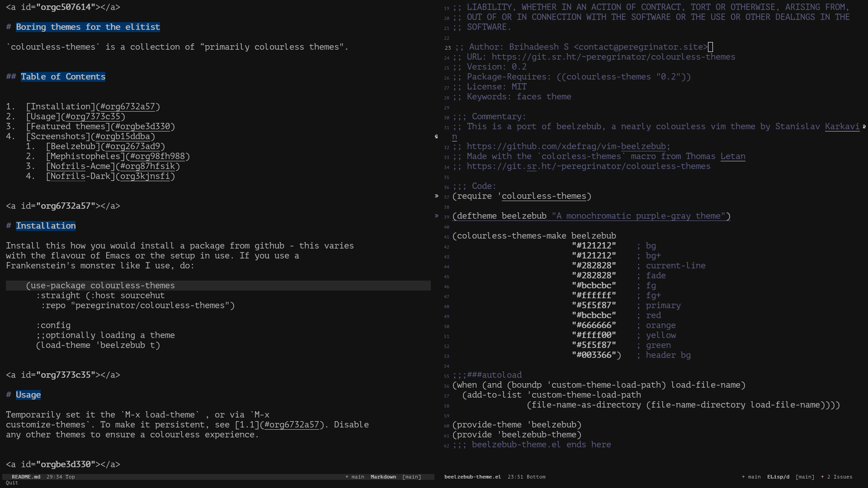This screenshot has height=488, width=868.
Task: Click the line-wrap indicator after Karkavi
Action: pyautogui.click(x=864, y=127)
